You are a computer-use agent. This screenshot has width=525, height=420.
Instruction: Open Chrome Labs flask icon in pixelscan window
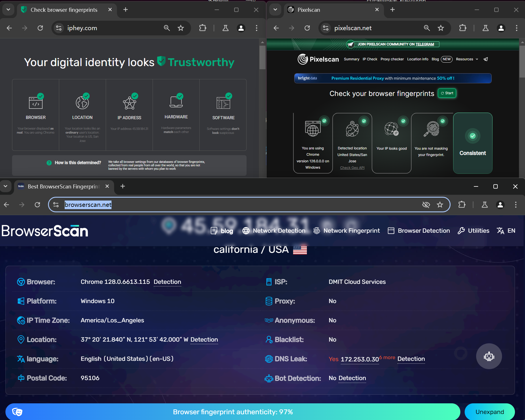pos(486,28)
